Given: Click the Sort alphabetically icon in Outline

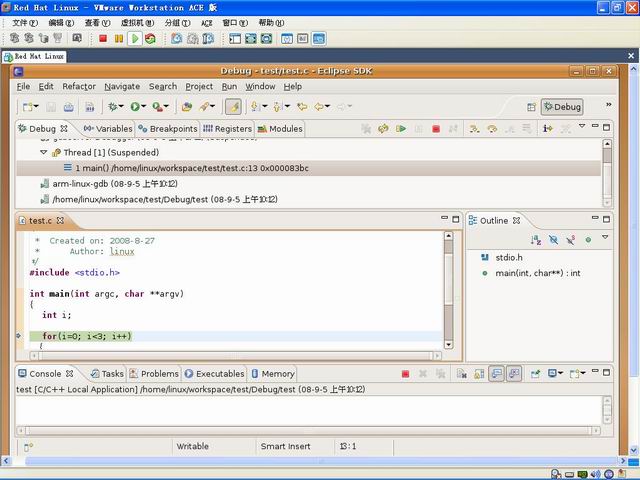Looking at the screenshot, I should [536, 240].
